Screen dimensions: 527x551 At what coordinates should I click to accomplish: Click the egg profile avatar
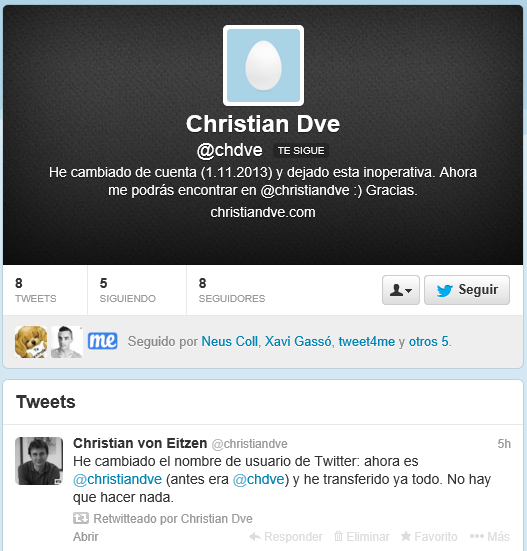[x=263, y=65]
